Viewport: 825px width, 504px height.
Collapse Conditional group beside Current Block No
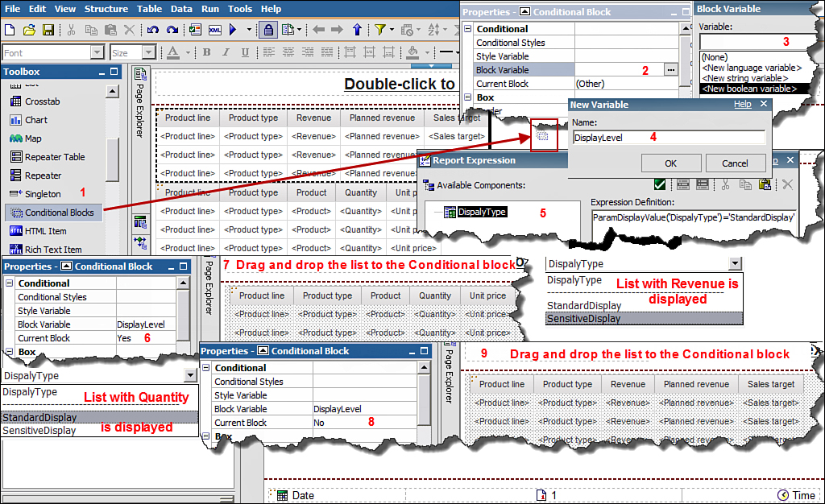(206, 368)
